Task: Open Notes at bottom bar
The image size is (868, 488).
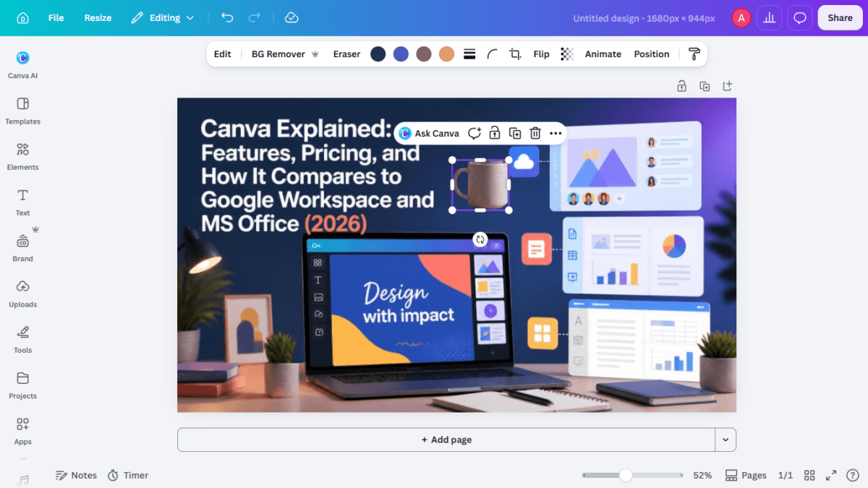Action: (x=77, y=475)
